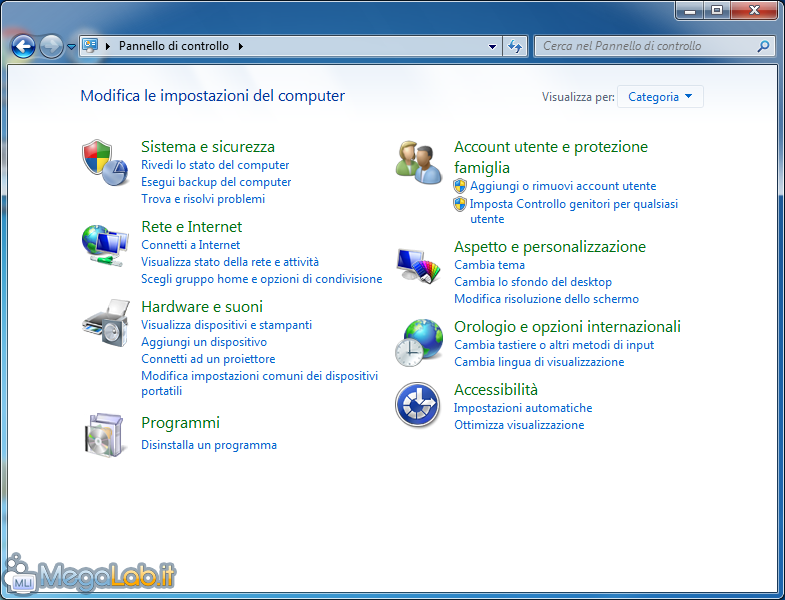
Task: Maximize the Control Panel window
Action: pyautogui.click(x=717, y=10)
